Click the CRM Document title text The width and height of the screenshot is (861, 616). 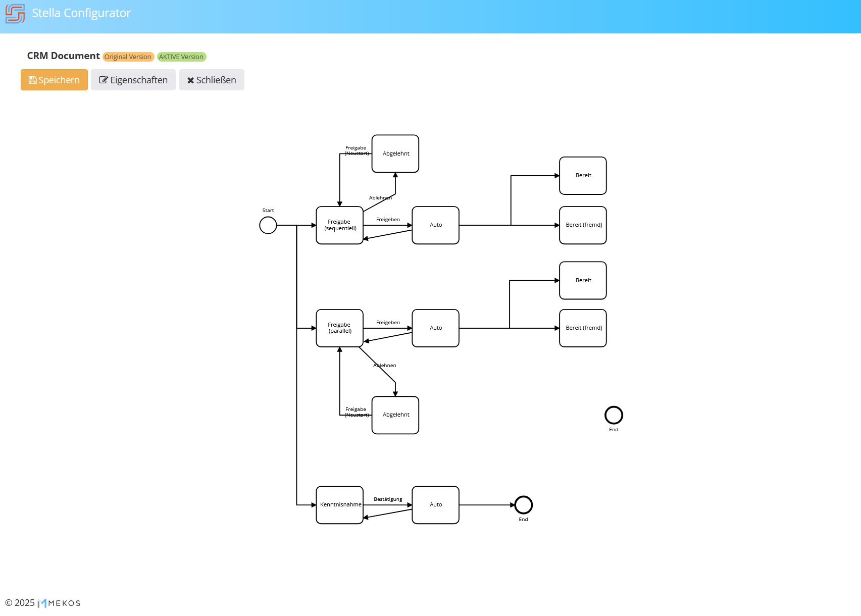[63, 56]
